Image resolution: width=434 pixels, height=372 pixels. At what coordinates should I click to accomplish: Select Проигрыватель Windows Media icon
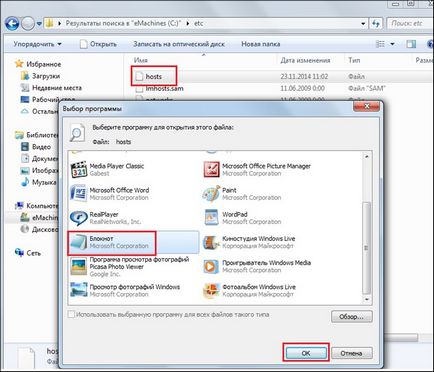211,266
